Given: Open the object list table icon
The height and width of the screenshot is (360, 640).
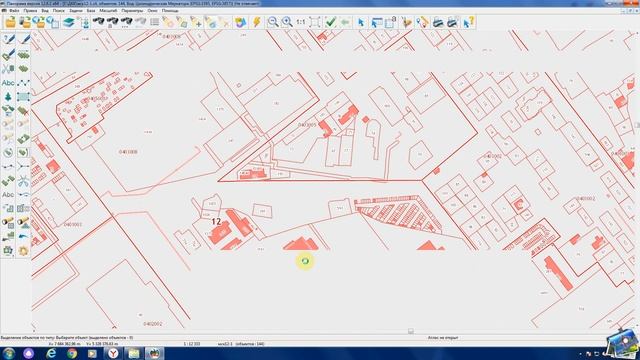Looking at the screenshot, I should click(155, 22).
